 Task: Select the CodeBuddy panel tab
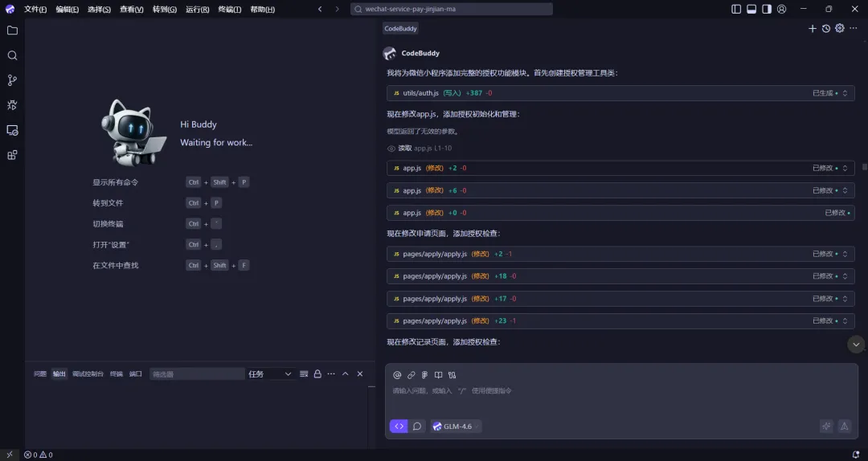[401, 28]
